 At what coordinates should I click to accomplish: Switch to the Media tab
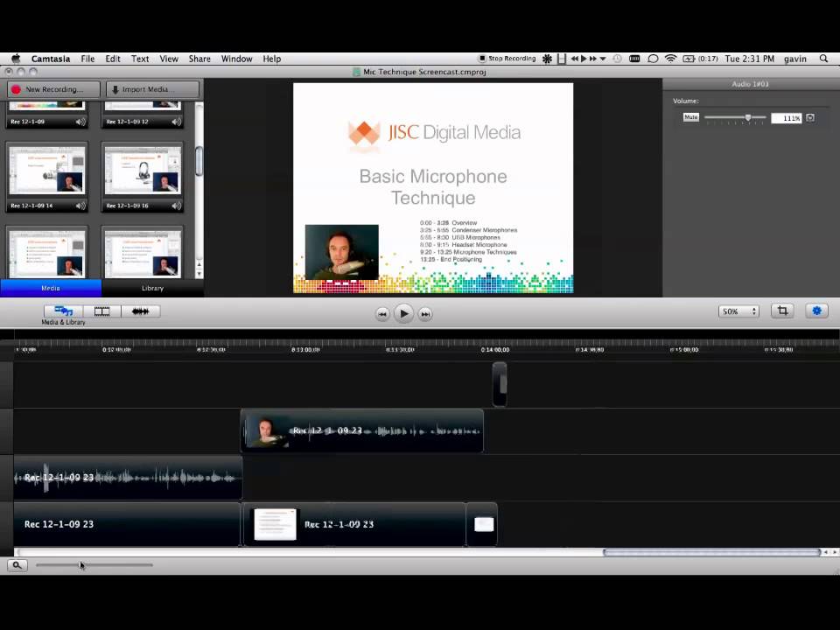click(51, 288)
